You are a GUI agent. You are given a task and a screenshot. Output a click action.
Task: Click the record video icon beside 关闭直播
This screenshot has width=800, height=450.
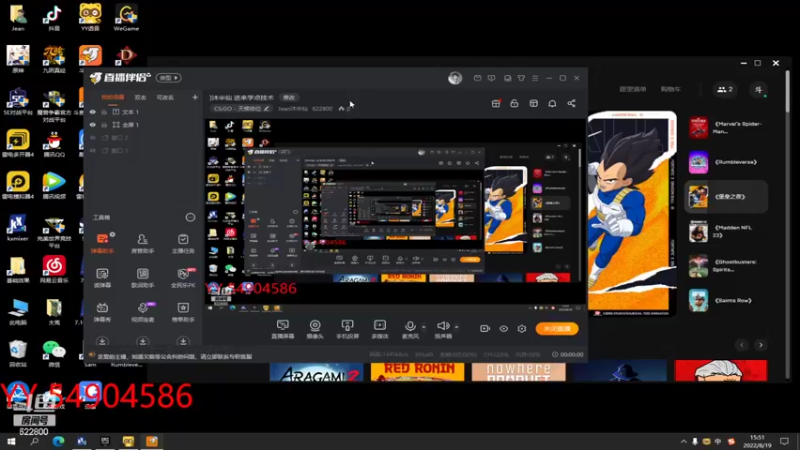point(485,329)
